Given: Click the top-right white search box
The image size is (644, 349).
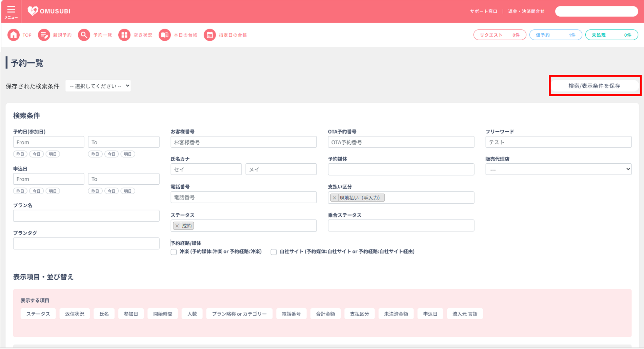Looking at the screenshot, I should click(x=597, y=11).
